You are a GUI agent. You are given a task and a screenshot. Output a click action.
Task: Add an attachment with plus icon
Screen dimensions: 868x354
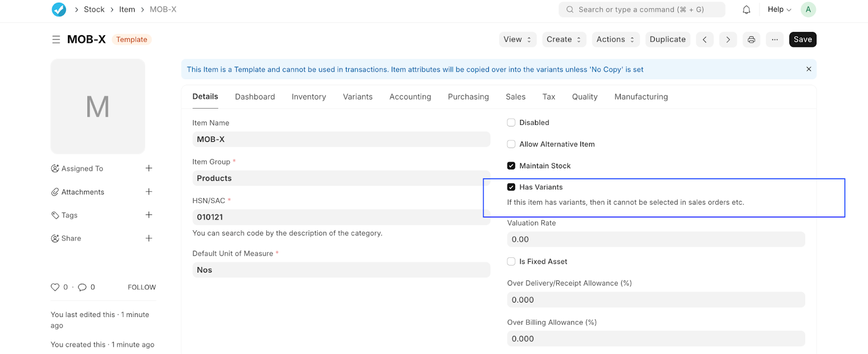pyautogui.click(x=149, y=192)
